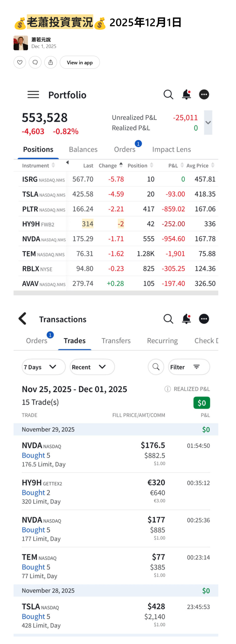The image size is (236, 644).
Task: Switch to the Balances tab
Action: [x=83, y=149]
